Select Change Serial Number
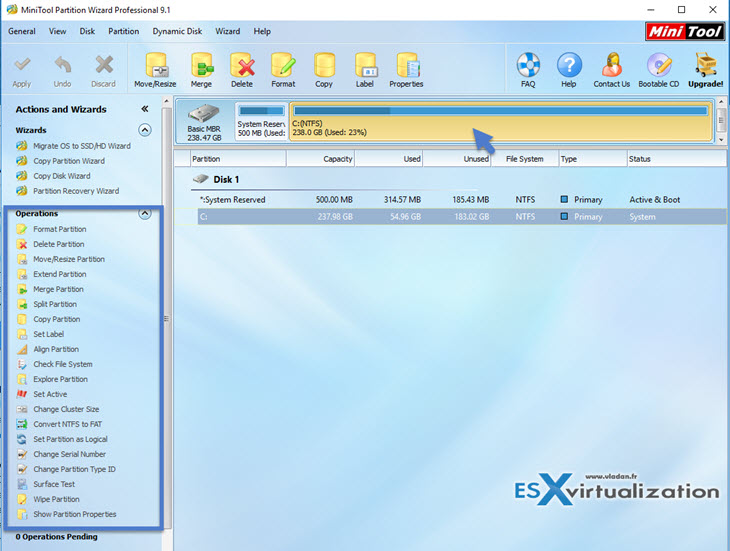The width and height of the screenshot is (730, 551). pyautogui.click(x=61, y=454)
